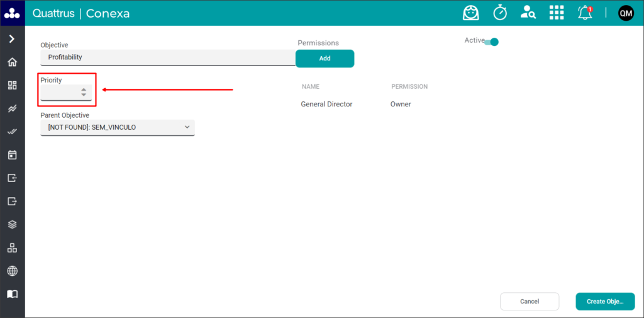Click the Priority number input field
This screenshot has height=318, width=644.
click(x=66, y=92)
